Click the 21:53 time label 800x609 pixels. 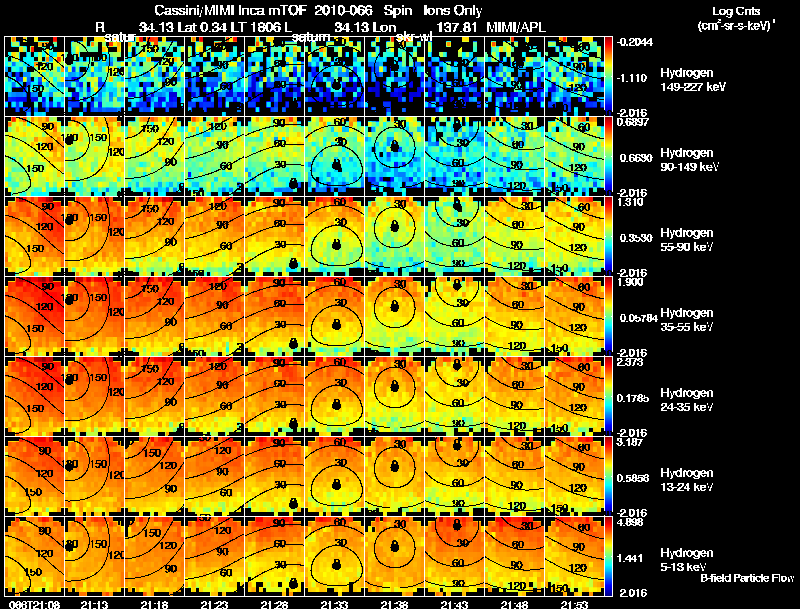[x=574, y=604]
